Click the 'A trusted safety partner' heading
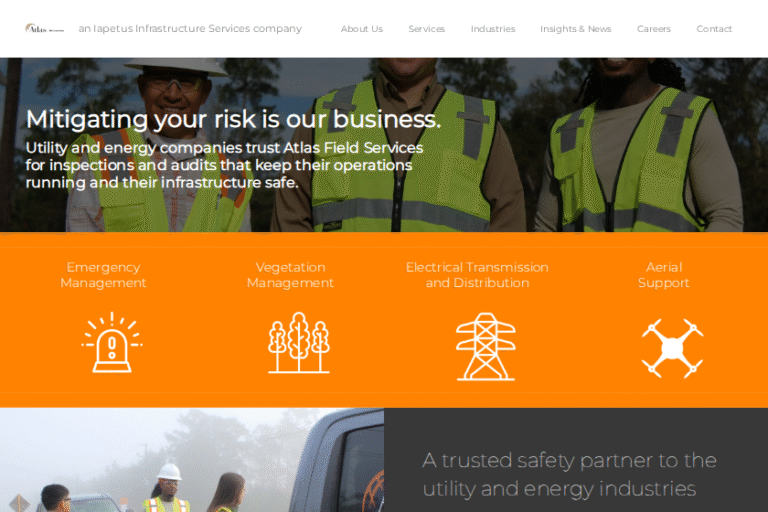This screenshot has height=512, width=768. point(569,474)
